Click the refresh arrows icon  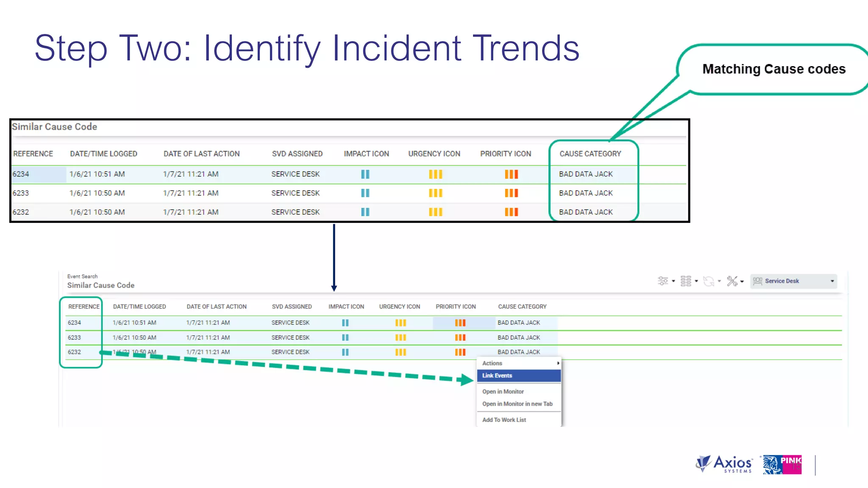(709, 281)
